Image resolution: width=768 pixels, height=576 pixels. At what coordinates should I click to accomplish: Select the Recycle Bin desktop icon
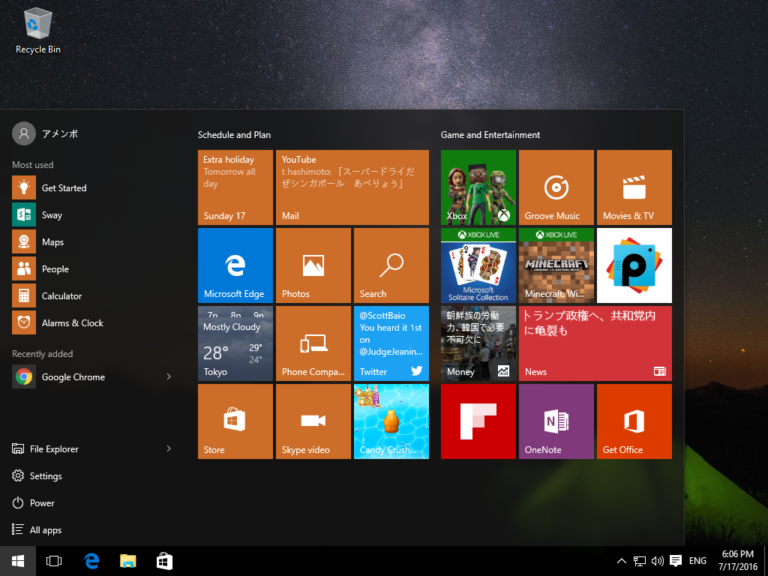(x=38, y=30)
